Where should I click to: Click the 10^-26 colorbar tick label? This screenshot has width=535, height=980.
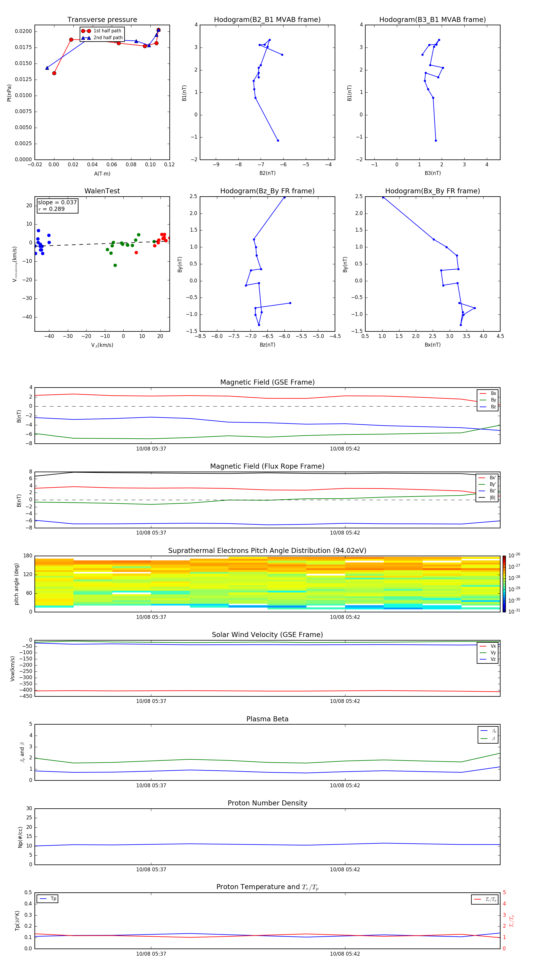click(514, 555)
